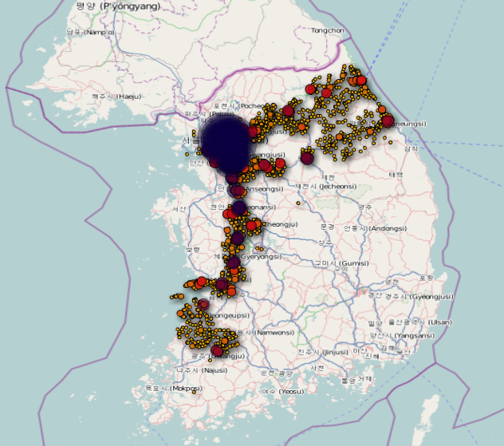Select the Yeosu label

pyautogui.click(x=283, y=391)
